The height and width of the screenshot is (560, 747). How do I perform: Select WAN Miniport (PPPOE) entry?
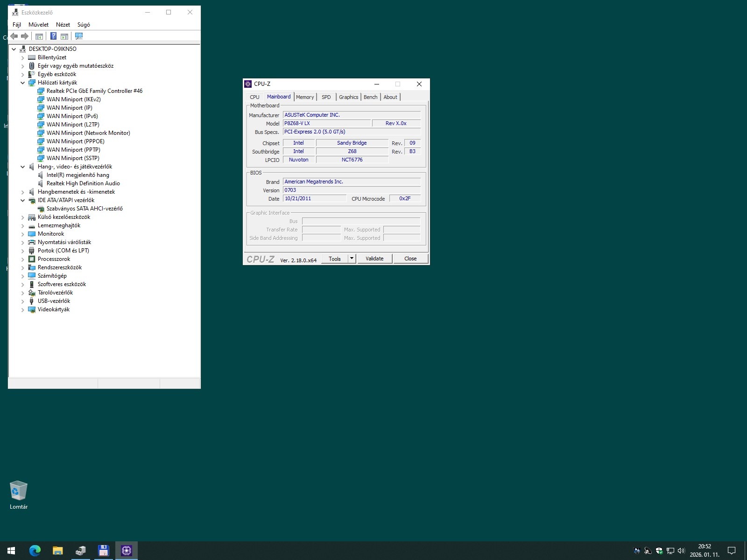click(x=76, y=141)
